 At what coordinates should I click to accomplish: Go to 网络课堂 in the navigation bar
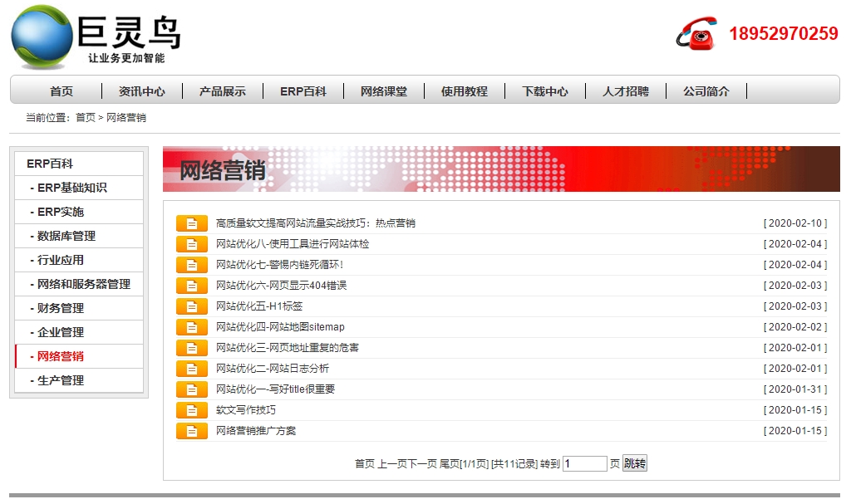tap(384, 91)
